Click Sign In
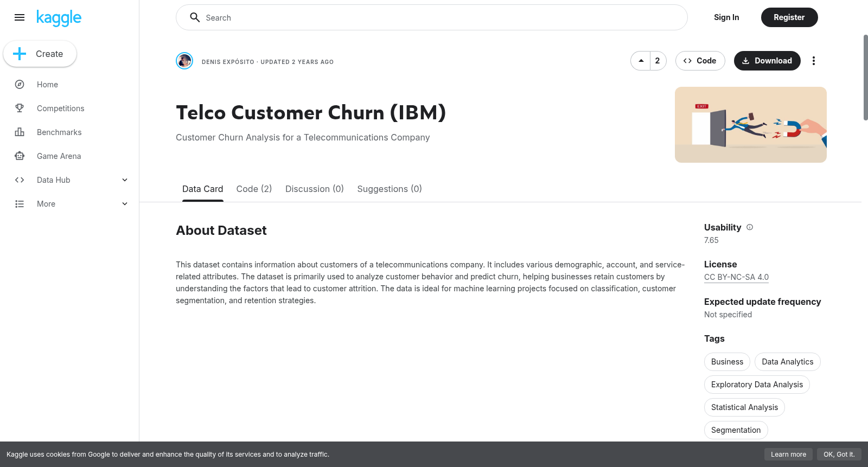This screenshot has width=868, height=467. pyautogui.click(x=726, y=17)
